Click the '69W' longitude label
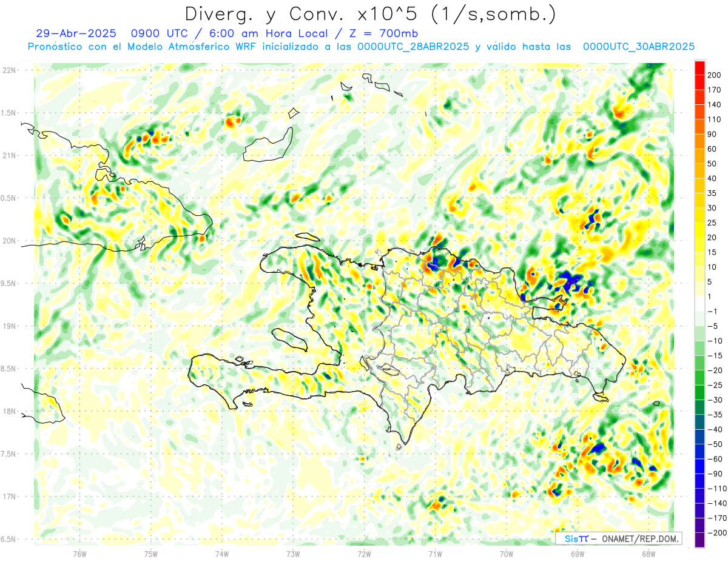The height and width of the screenshot is (562, 728). (577, 553)
